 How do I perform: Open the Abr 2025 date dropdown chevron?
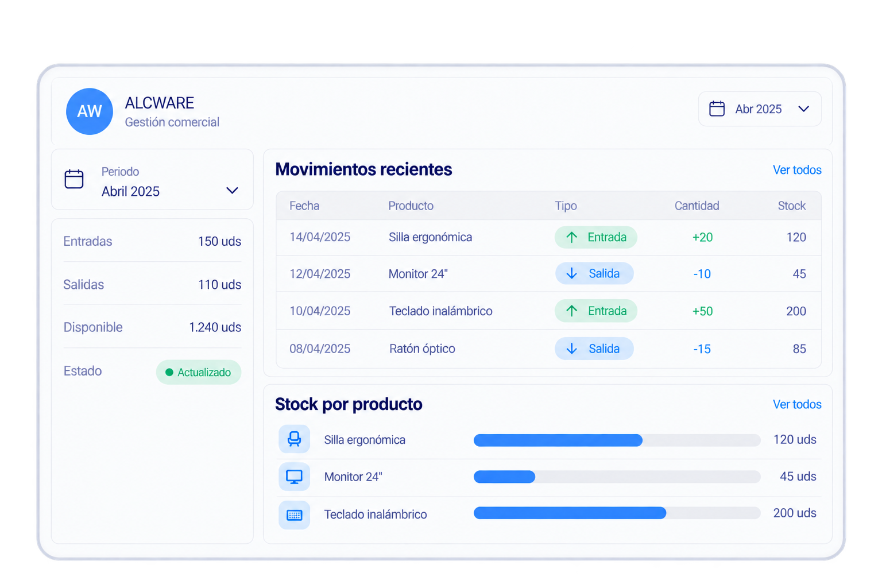point(803,109)
